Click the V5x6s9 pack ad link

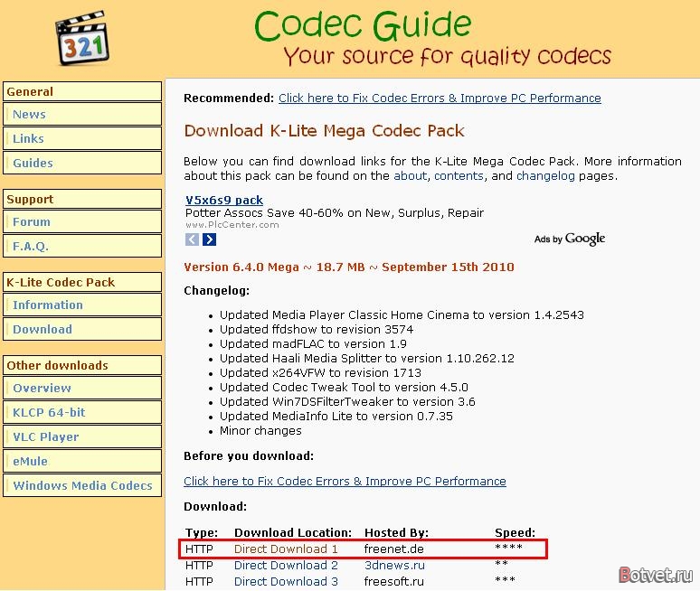[x=224, y=200]
